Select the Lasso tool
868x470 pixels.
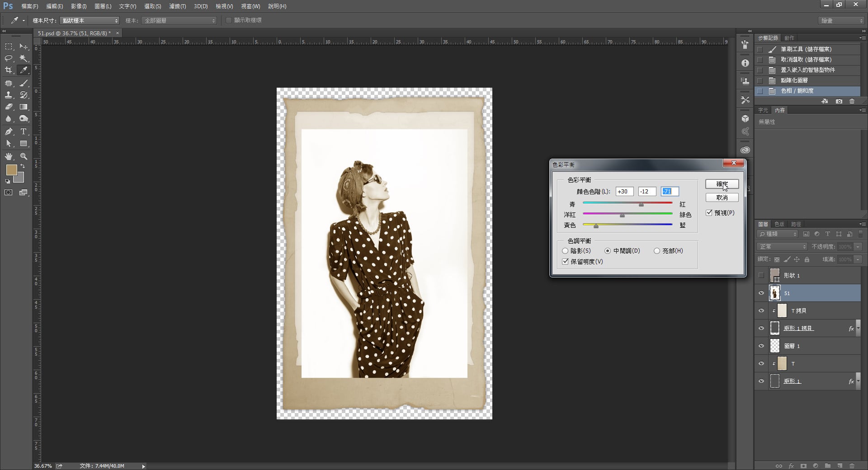pyautogui.click(x=9, y=58)
